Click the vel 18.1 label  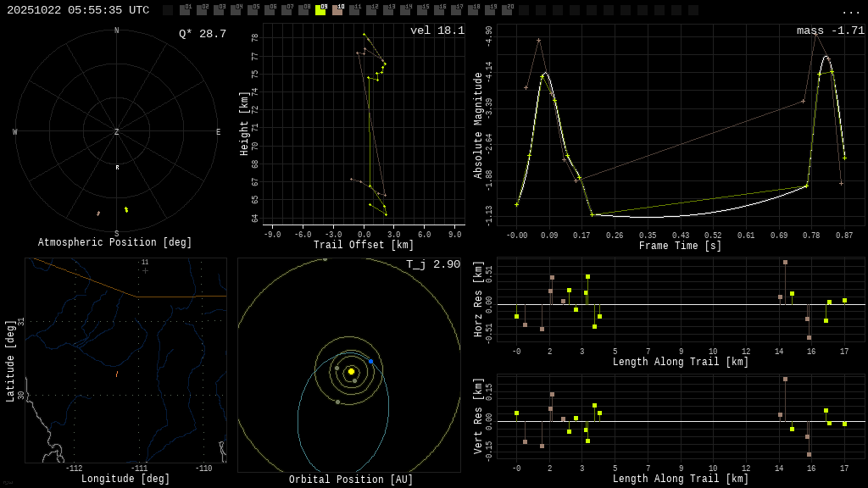pos(437,30)
